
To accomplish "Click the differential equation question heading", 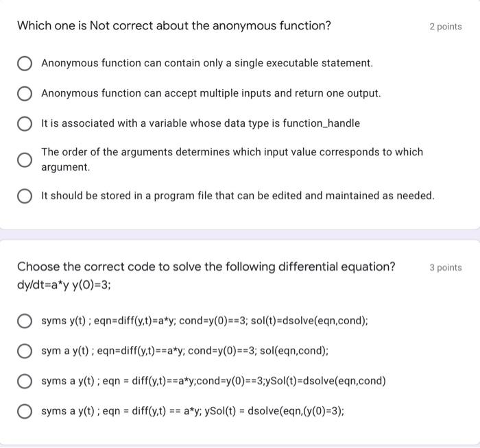I will (x=206, y=266).
